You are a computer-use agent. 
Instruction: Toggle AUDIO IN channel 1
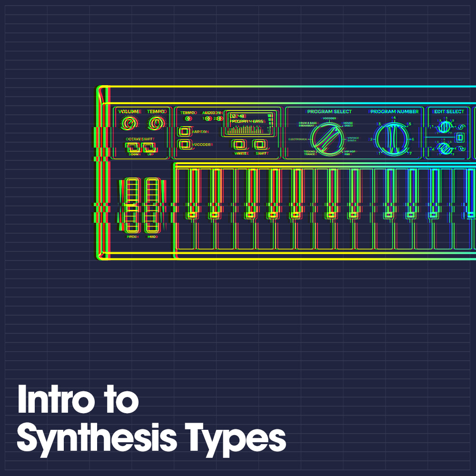coord(208,118)
